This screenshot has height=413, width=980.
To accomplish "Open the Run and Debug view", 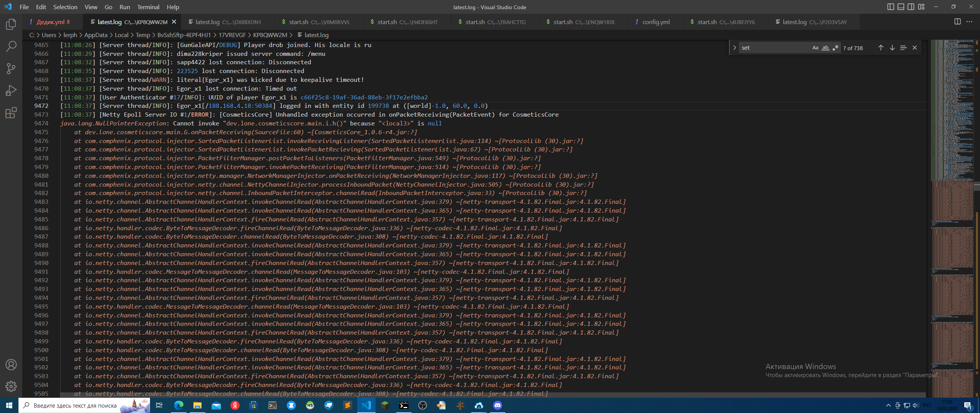I will pos(11,90).
